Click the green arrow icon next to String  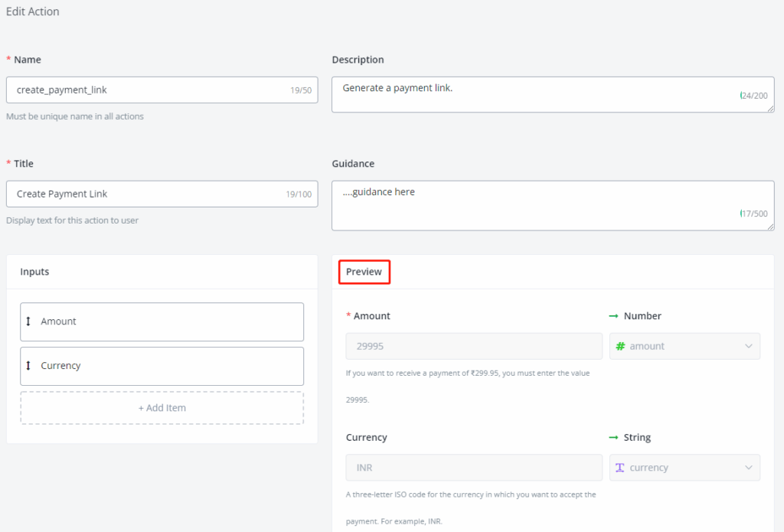point(613,438)
